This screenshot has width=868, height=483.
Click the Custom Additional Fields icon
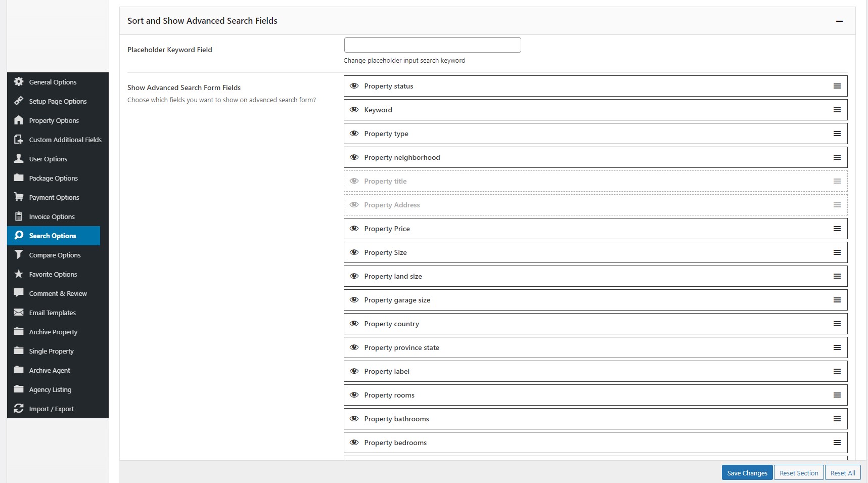tap(19, 139)
